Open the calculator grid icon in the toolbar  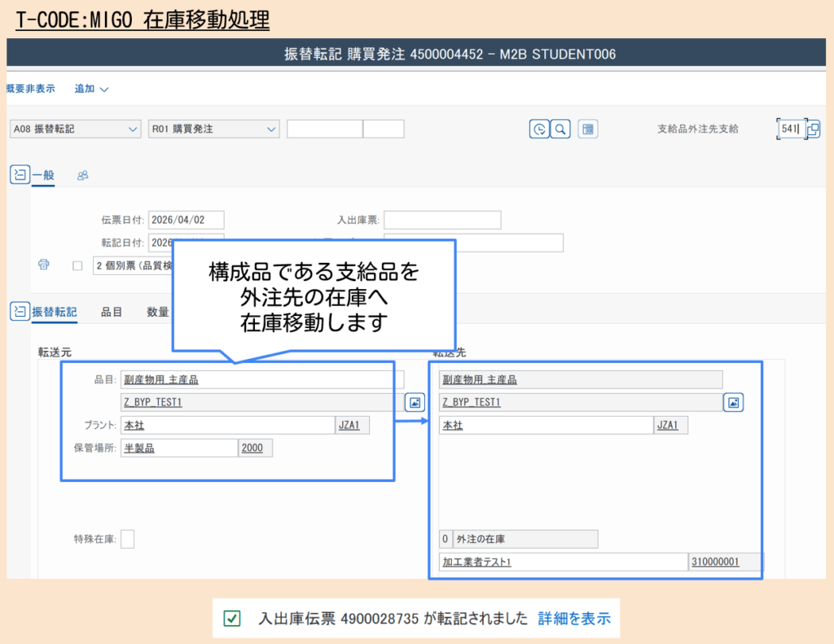pyautogui.click(x=588, y=129)
